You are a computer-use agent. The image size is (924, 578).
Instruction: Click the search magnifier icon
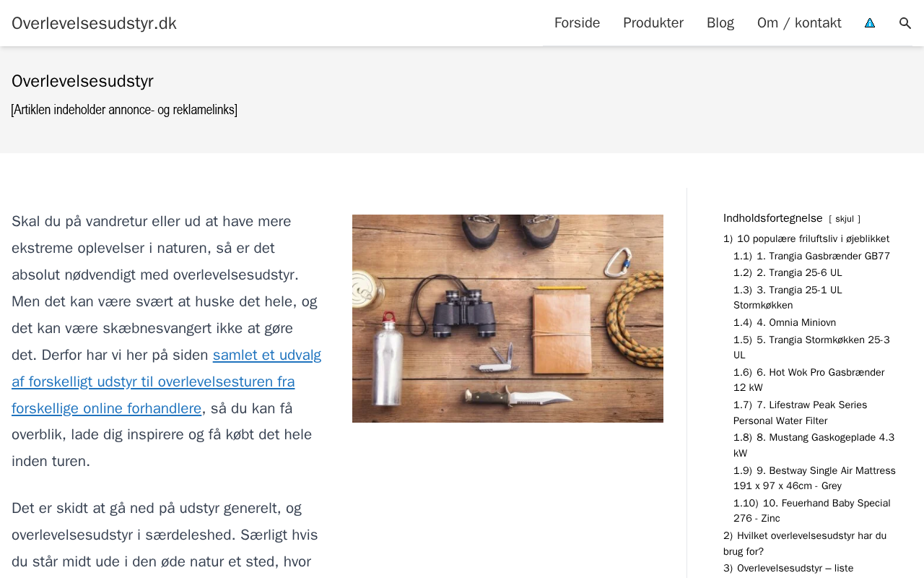[905, 23]
